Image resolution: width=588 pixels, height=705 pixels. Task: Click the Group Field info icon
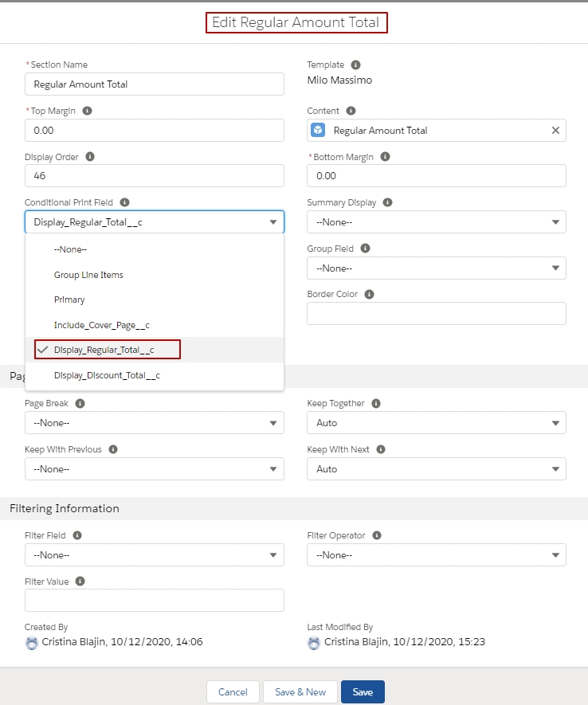(366, 249)
